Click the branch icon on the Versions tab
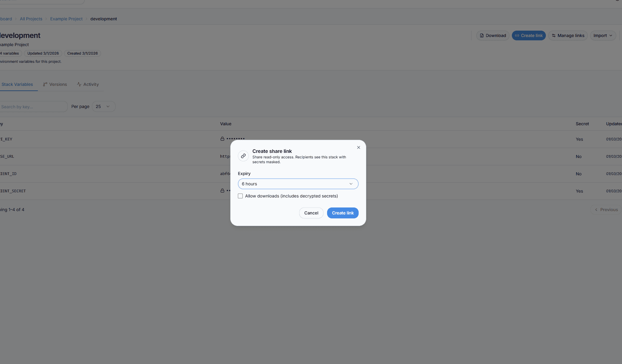622x364 pixels. coord(46,84)
